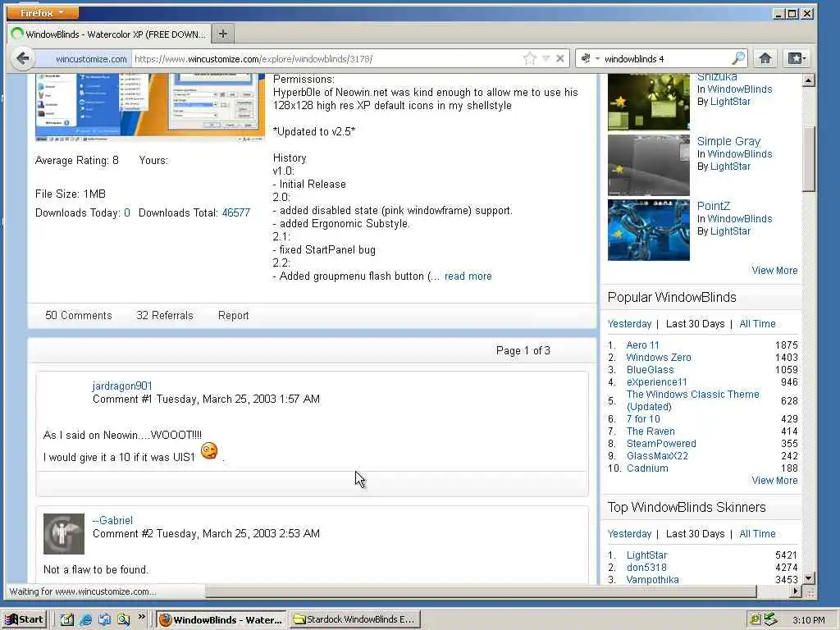The width and height of the screenshot is (840, 630).
Task: Click the horizontal scrollbar right arrow
Action: pos(796,591)
